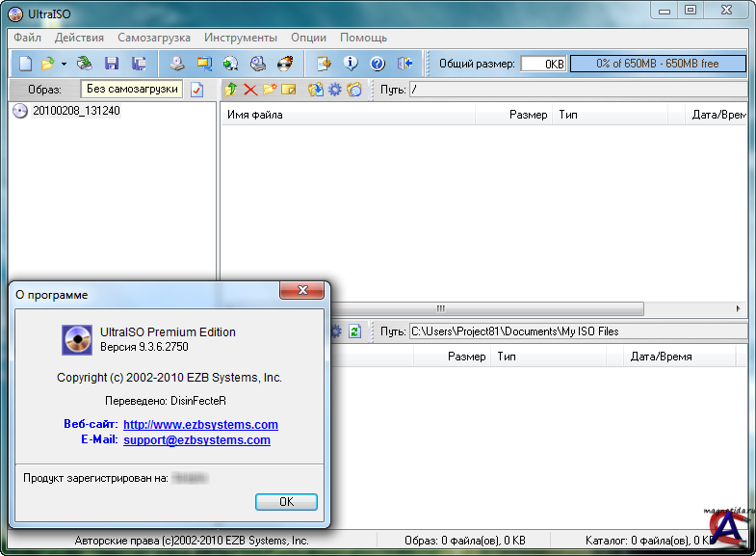Click the Burn CD image flame icon
The height and width of the screenshot is (556, 756).
point(285,64)
